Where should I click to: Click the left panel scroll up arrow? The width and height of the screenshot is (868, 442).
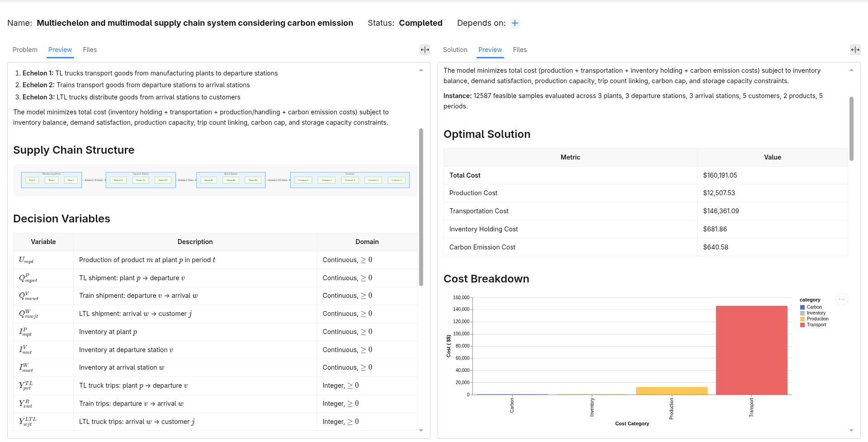[x=421, y=70]
